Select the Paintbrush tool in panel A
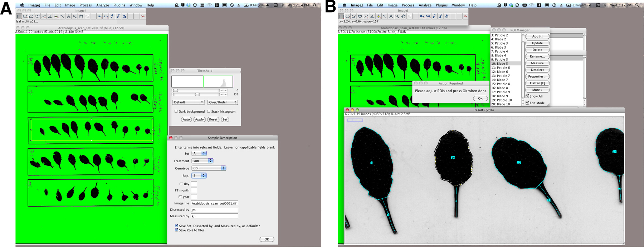The width and height of the screenshot is (644, 248). coord(118,16)
